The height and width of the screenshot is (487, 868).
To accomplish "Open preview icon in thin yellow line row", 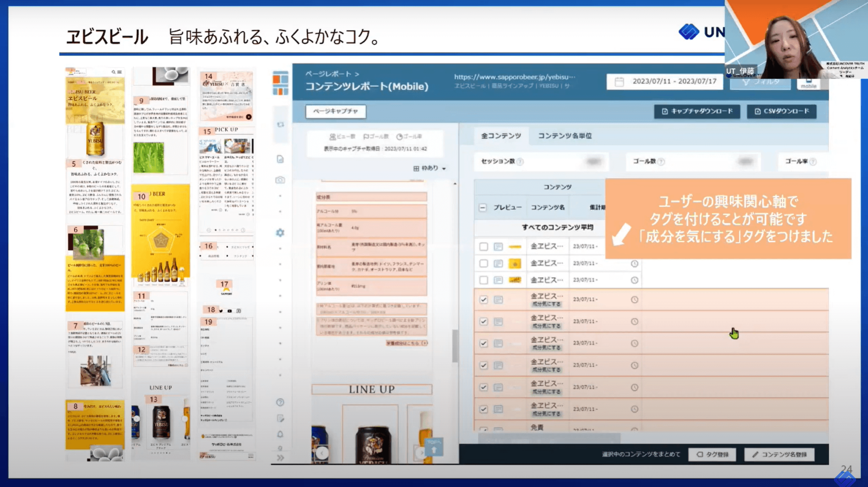I will click(x=498, y=246).
